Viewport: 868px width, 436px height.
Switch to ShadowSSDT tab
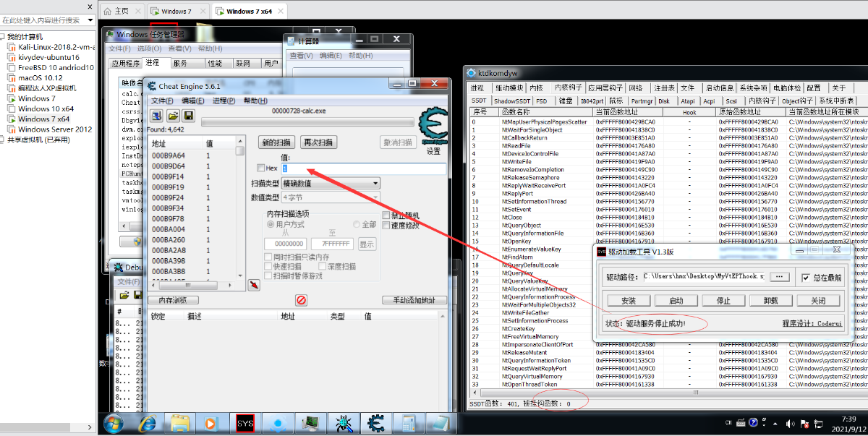pos(512,101)
